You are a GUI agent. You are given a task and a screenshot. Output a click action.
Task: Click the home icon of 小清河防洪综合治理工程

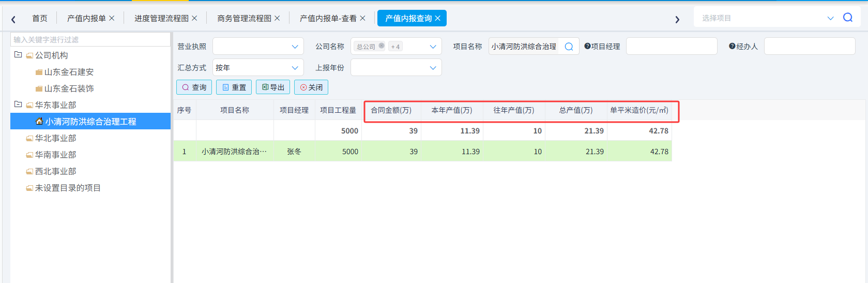pyautogui.click(x=39, y=122)
